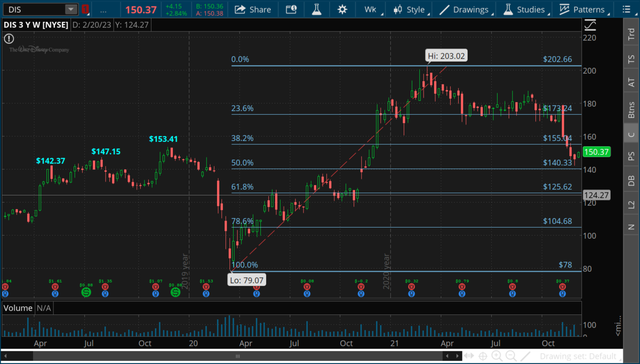Open the N sidebar tab

tap(631, 227)
